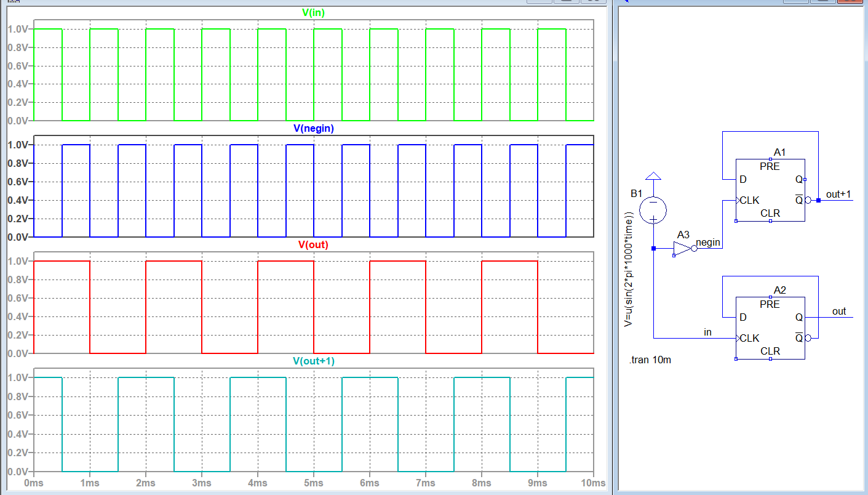Click the A1 component name label

pyautogui.click(x=780, y=152)
